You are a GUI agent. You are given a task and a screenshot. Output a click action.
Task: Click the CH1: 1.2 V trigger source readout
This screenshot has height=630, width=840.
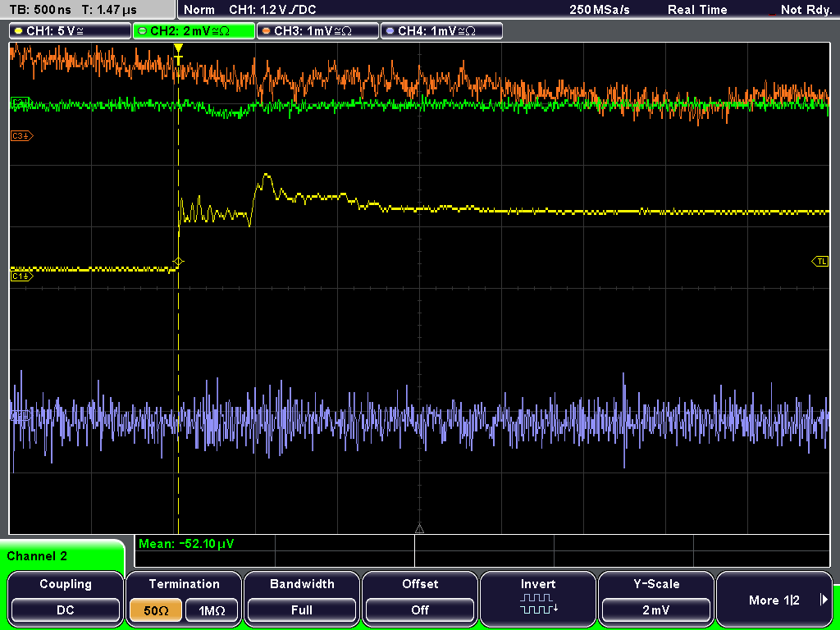point(272,10)
